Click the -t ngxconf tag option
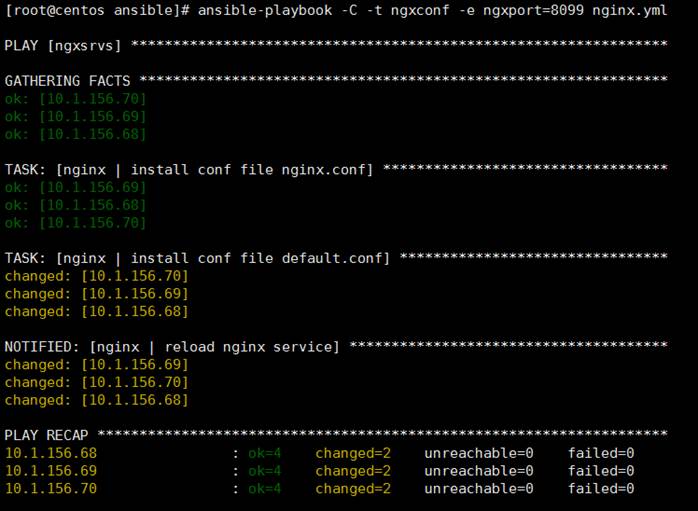 point(409,10)
